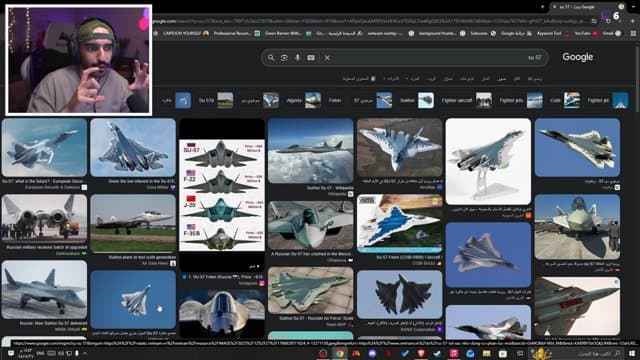Select the su 57 Google browser tab
Screen dimensions: 640x360
tap(588, 7)
